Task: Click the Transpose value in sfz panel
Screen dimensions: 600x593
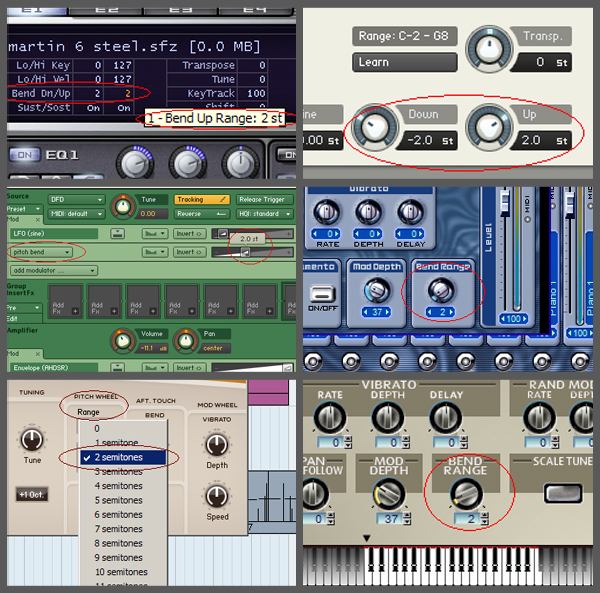Action: click(x=262, y=65)
